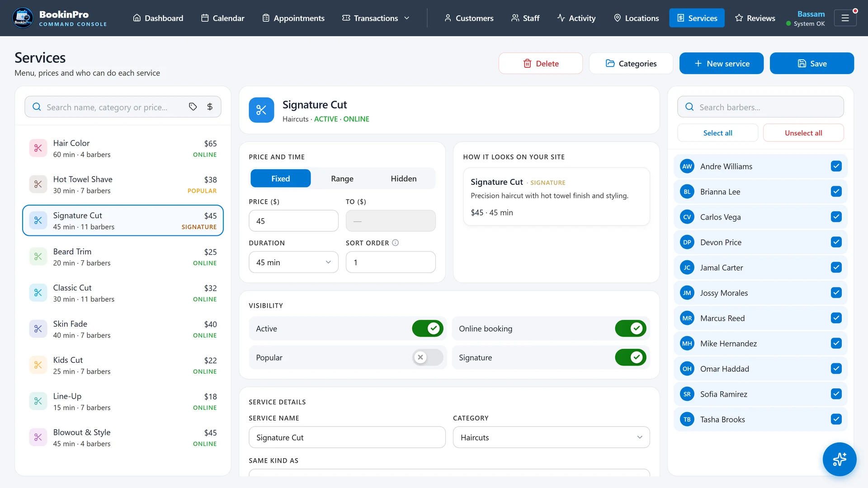Viewport: 868px width, 488px height.
Task: Click the dollar price filter icon
Action: [x=210, y=107]
